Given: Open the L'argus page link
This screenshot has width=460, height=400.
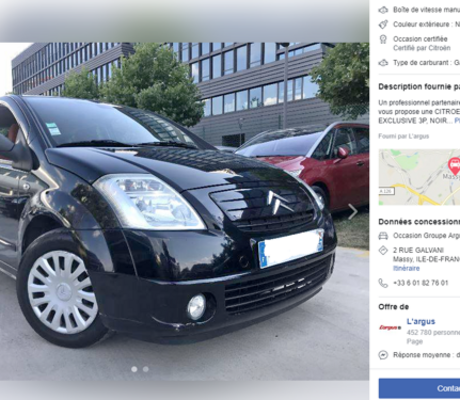Looking at the screenshot, I should click(421, 322).
